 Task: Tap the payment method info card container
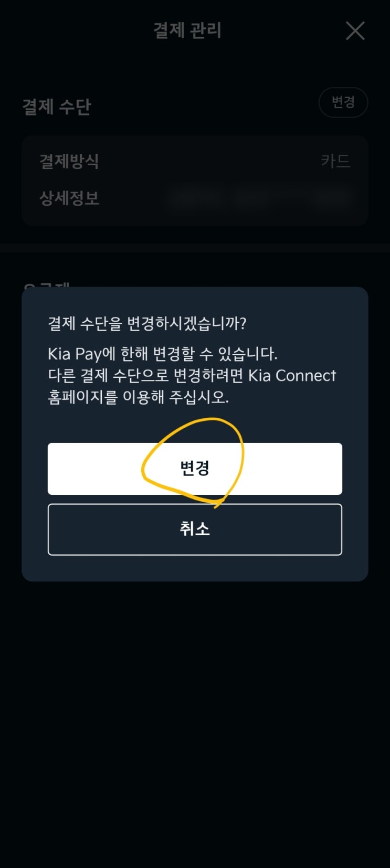(195, 181)
